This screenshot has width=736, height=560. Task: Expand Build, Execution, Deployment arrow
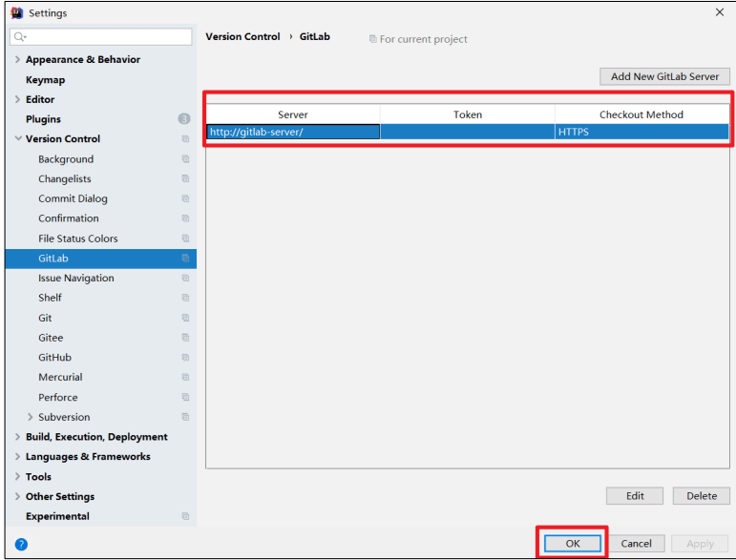18,437
